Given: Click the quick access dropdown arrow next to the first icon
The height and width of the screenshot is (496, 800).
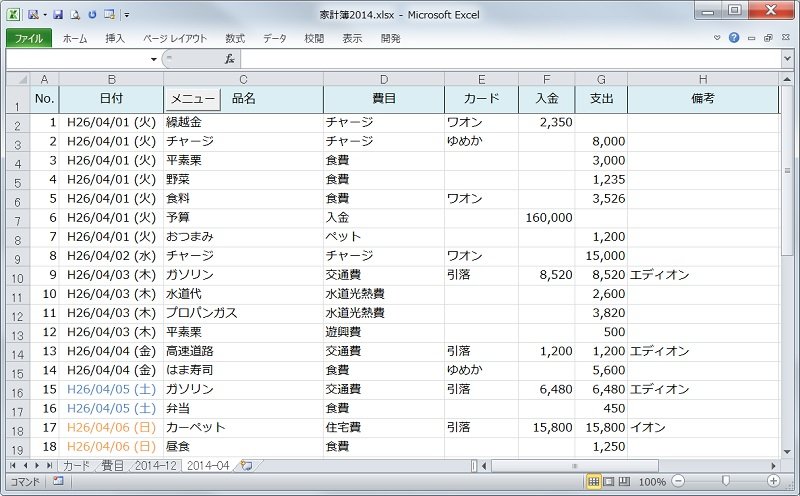Looking at the screenshot, I should coord(45,15).
